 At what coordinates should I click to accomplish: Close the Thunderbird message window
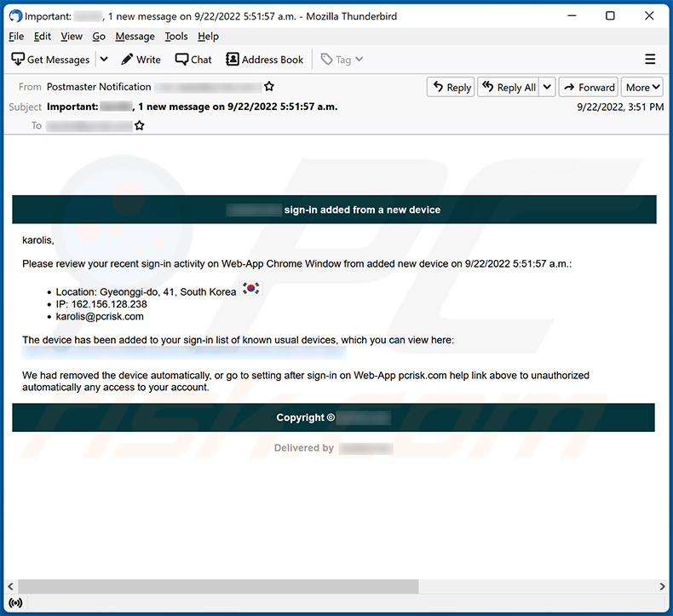649,16
